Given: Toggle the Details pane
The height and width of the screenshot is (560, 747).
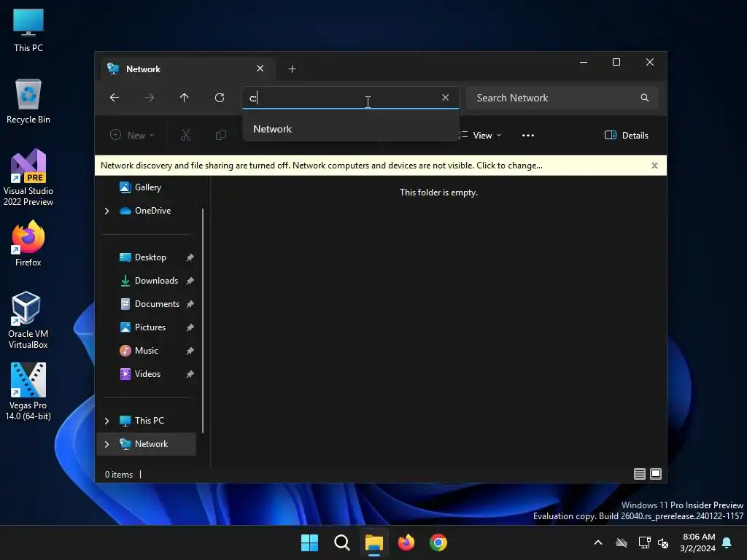Looking at the screenshot, I should 626,135.
